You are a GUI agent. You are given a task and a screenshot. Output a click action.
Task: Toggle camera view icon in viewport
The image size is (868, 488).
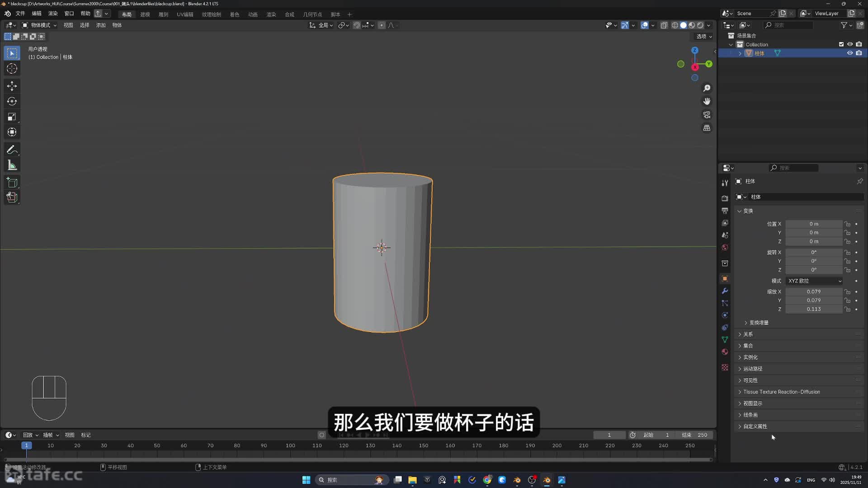pos(707,115)
